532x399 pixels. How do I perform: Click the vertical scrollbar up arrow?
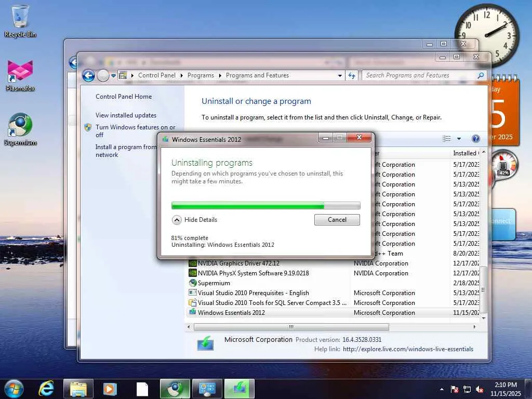pos(484,152)
